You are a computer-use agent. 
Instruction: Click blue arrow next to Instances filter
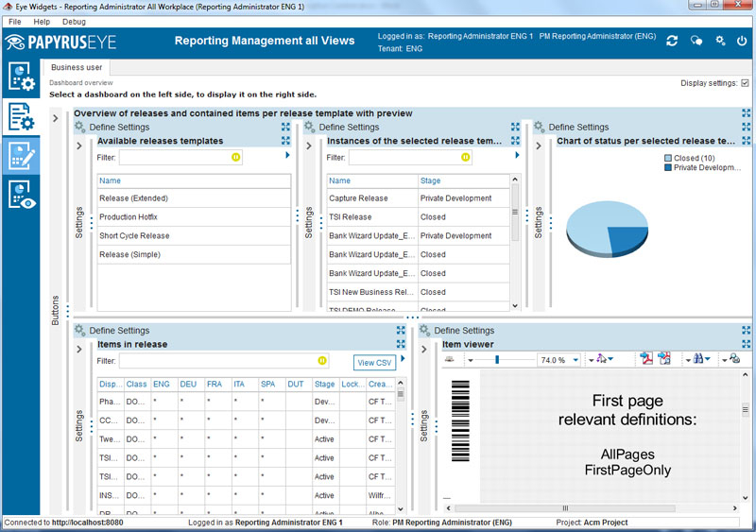tap(517, 155)
